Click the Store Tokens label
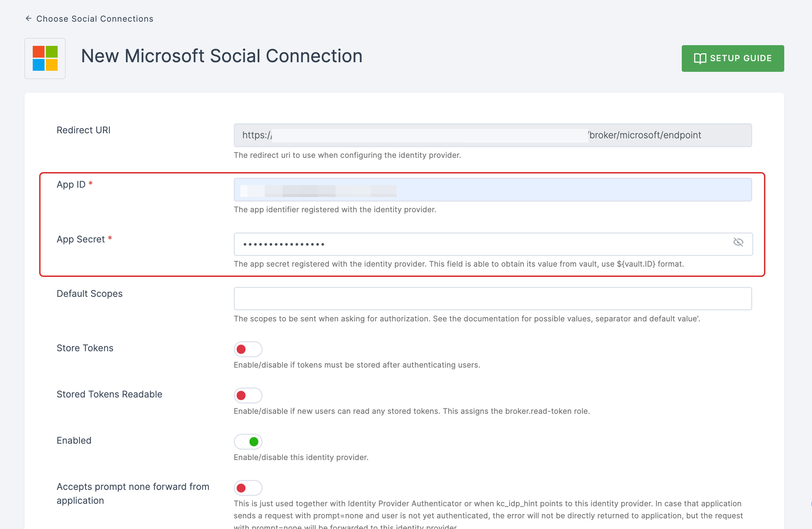 pyautogui.click(x=85, y=348)
